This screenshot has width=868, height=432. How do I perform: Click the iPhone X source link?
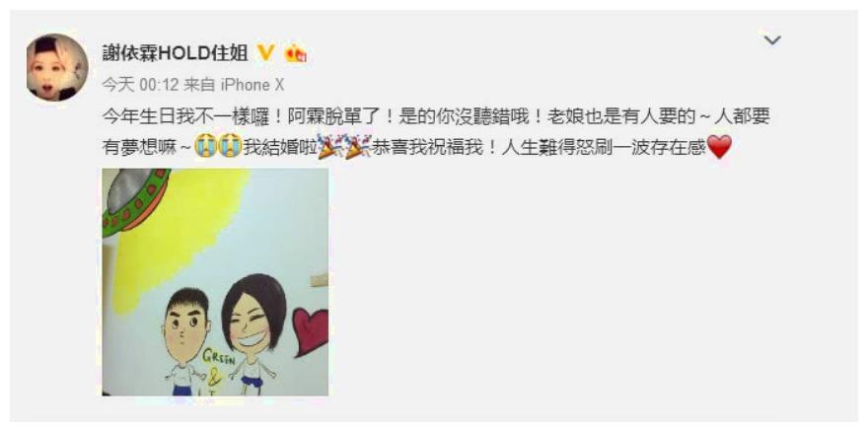(252, 85)
